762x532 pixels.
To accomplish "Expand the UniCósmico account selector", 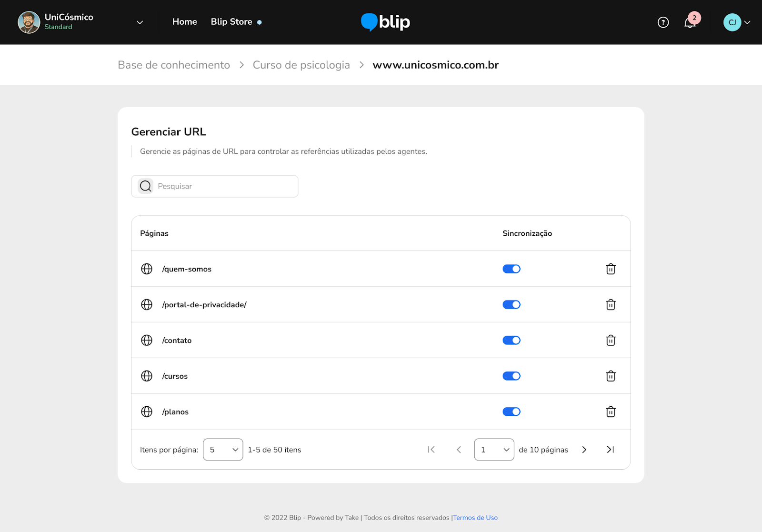I will (x=140, y=22).
